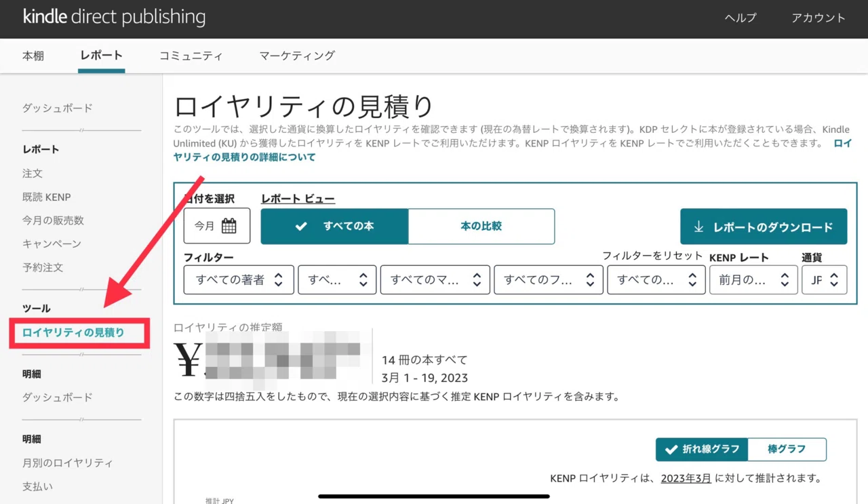Image resolution: width=868 pixels, height=504 pixels.
Task: Switch to 棒グラフ chart view
Action: [x=787, y=449]
